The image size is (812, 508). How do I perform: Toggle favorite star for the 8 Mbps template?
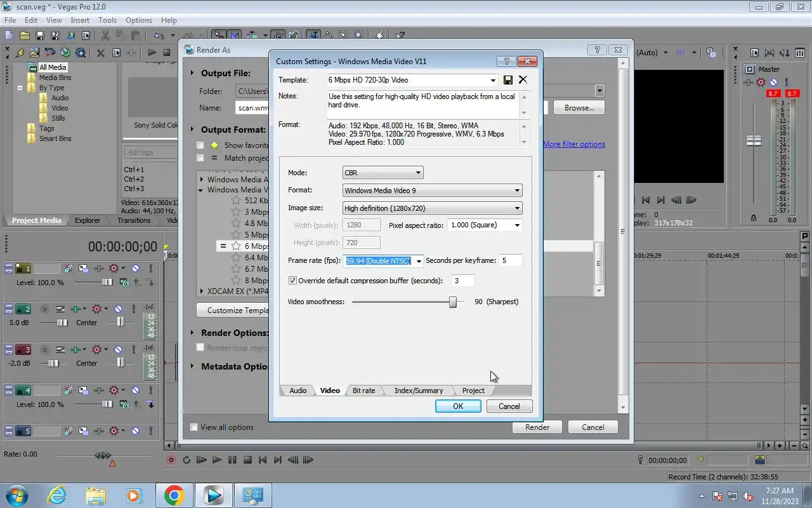(236, 280)
